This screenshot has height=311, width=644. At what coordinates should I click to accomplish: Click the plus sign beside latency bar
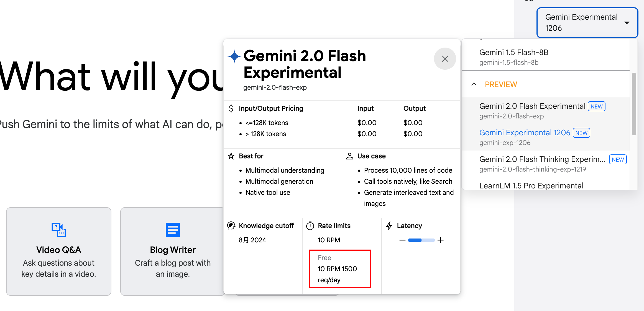click(x=441, y=240)
